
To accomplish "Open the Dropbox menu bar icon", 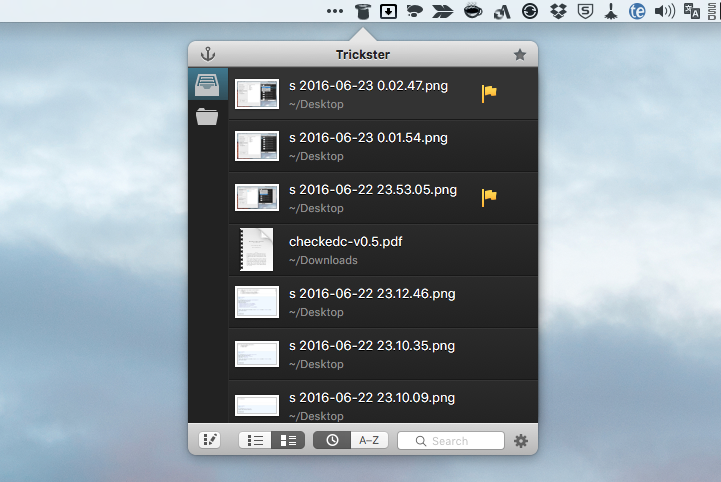I will (x=558, y=11).
